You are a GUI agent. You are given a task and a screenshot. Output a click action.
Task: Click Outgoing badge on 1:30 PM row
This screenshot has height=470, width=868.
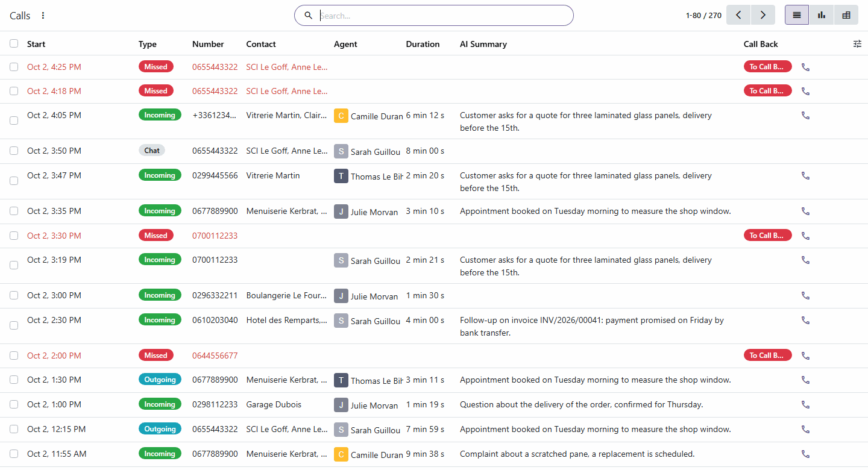click(x=160, y=380)
